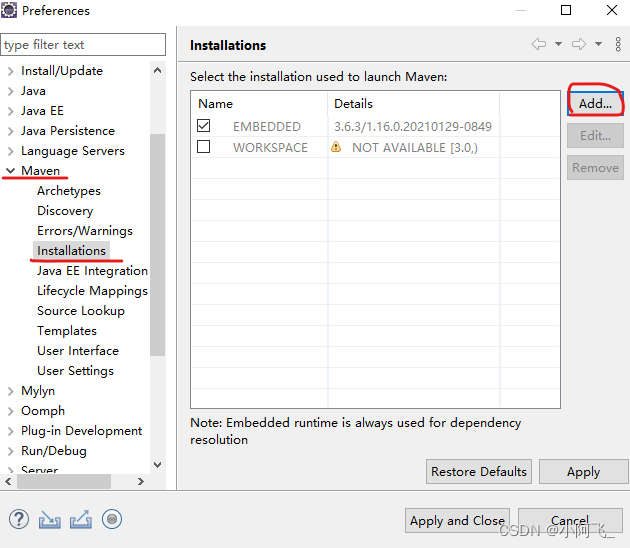The width and height of the screenshot is (630, 548).
Task: Click the tree horizontal scroll left arrow
Action: 8,481
